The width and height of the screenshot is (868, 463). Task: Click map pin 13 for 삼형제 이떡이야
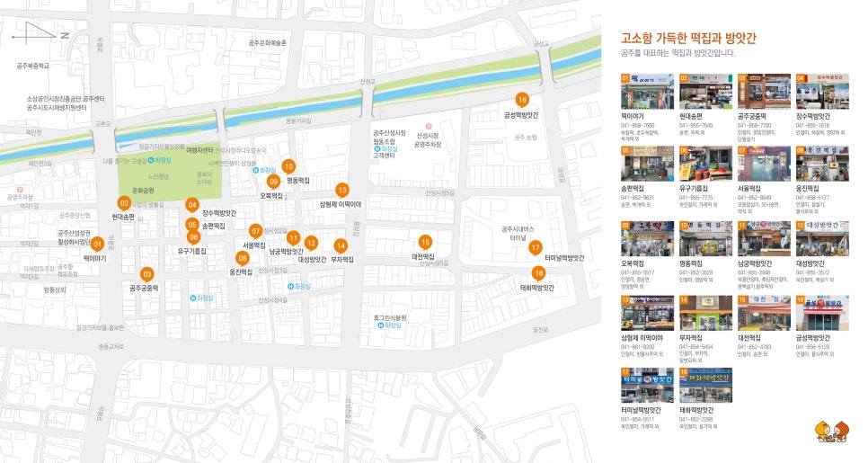click(342, 191)
